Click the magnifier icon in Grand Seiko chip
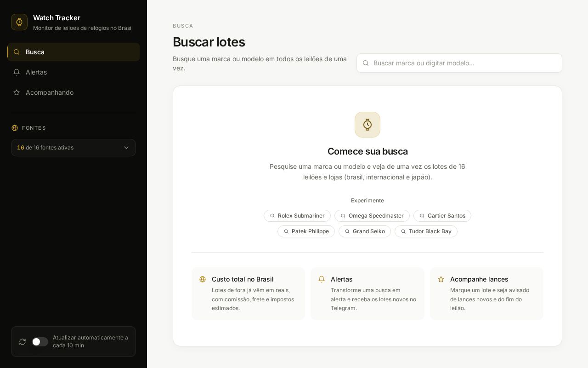This screenshot has height=368, width=588. tap(347, 231)
